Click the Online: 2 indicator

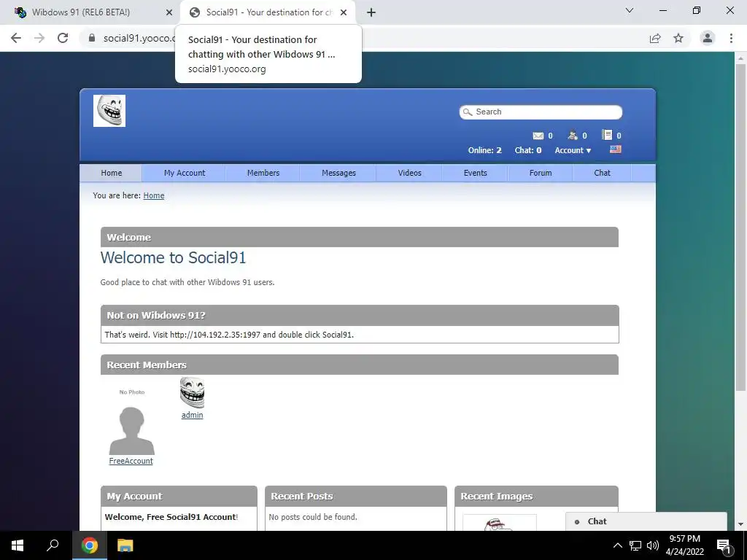coord(484,150)
